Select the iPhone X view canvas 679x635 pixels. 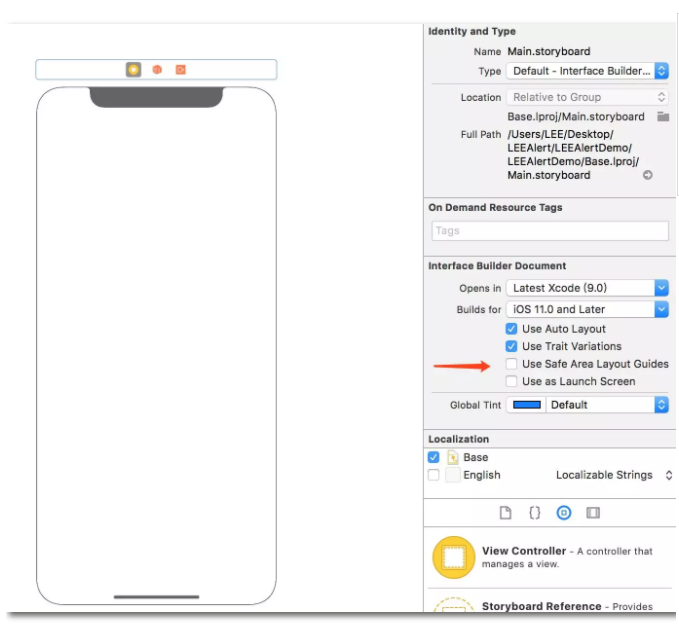(x=156, y=345)
